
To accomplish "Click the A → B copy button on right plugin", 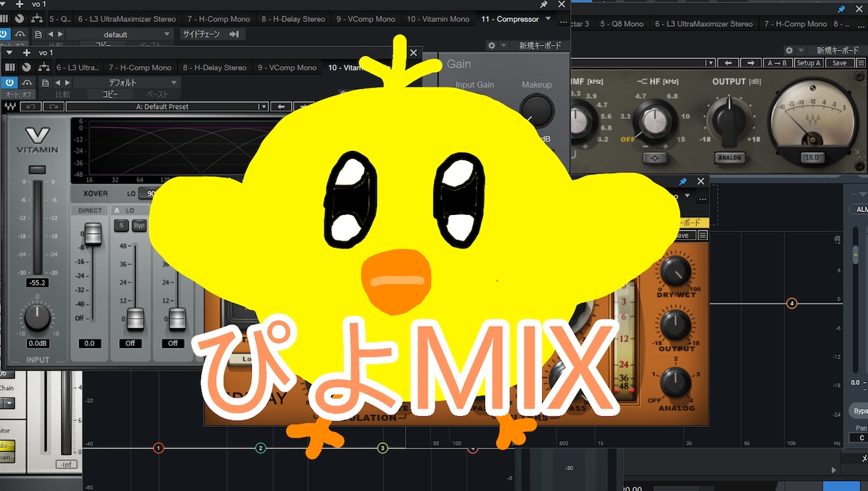I will (779, 63).
